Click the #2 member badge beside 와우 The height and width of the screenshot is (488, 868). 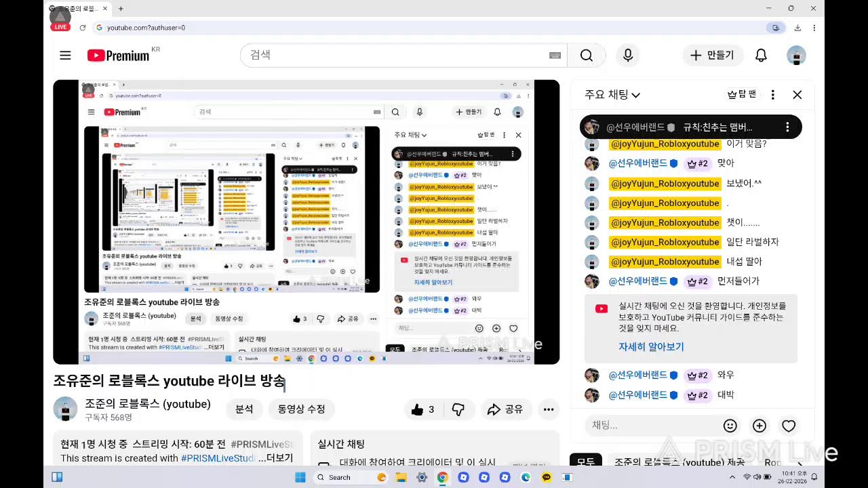(697, 375)
